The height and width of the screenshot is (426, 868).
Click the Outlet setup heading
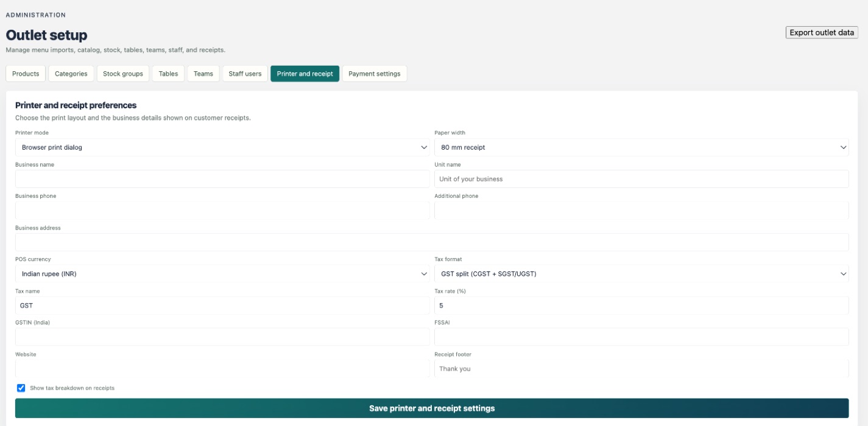tap(47, 35)
